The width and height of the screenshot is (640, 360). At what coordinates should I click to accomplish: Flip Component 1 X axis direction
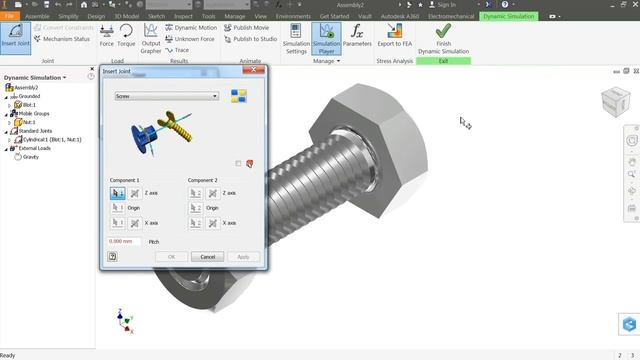click(x=134, y=223)
